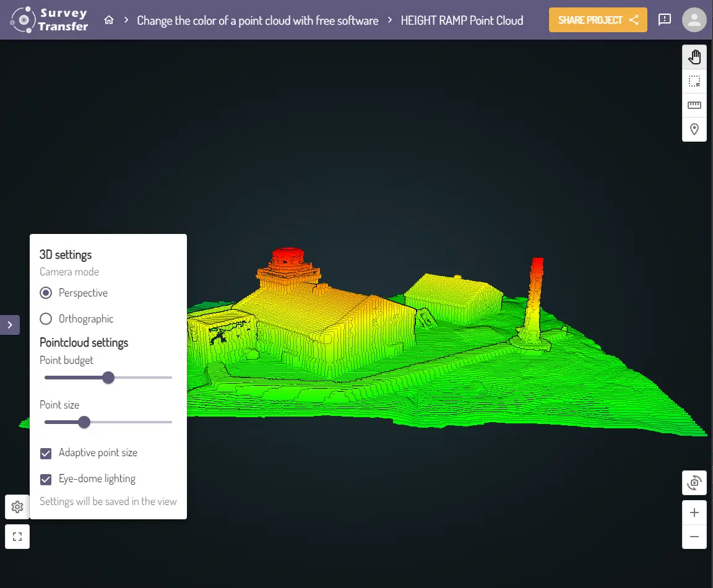Select Perspective camera mode
Screen dimensions: 713x588
click(46, 293)
